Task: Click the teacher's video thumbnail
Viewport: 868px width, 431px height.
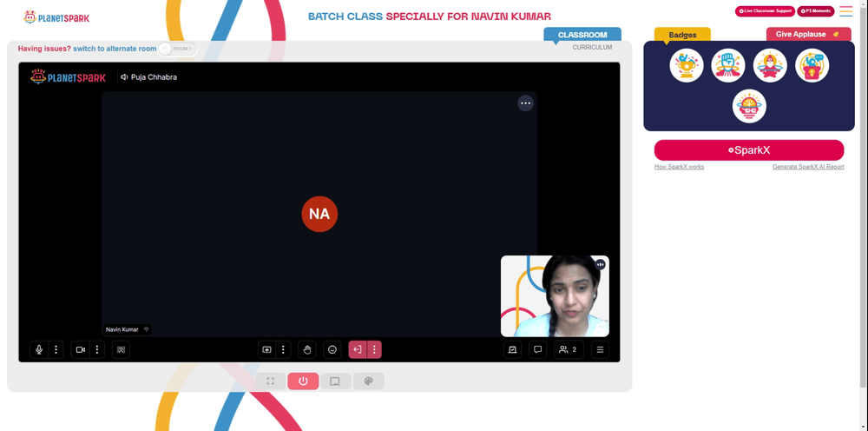Action: (555, 295)
